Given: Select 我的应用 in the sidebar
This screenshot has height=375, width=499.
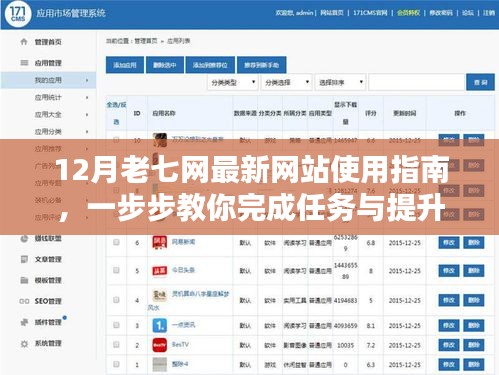Looking at the screenshot, I should [48, 80].
